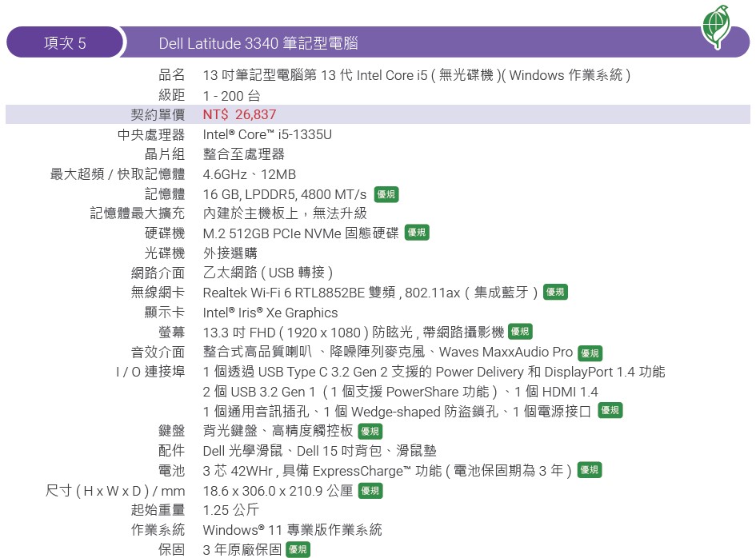756x558 pixels.
Task: Select the 背光鍵盤、高精度觸控板 text
Action: tap(278, 430)
